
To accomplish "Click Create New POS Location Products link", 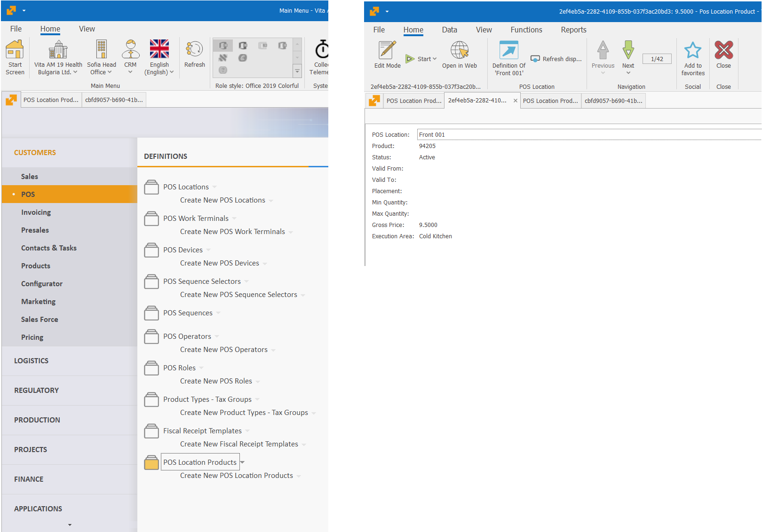I will (x=237, y=476).
